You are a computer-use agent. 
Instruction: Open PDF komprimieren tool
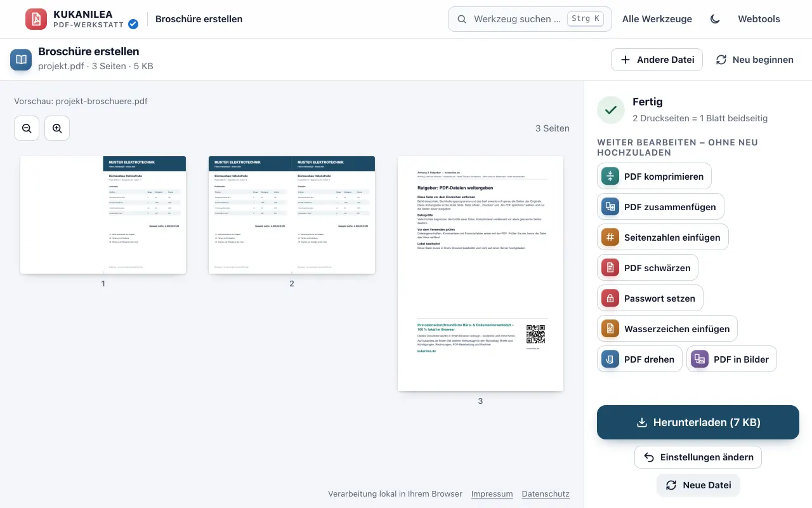pyautogui.click(x=654, y=177)
